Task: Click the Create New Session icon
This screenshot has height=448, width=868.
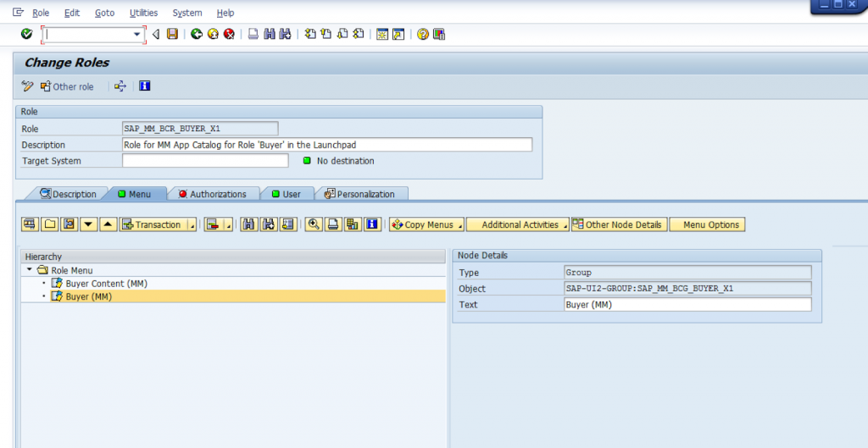Action: 382,34
